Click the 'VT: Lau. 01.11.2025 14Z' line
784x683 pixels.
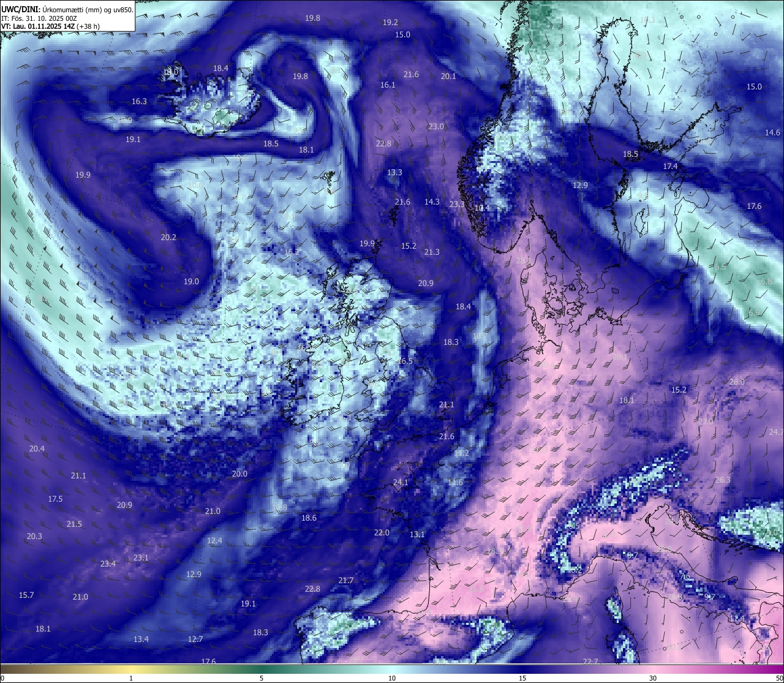pyautogui.click(x=50, y=26)
